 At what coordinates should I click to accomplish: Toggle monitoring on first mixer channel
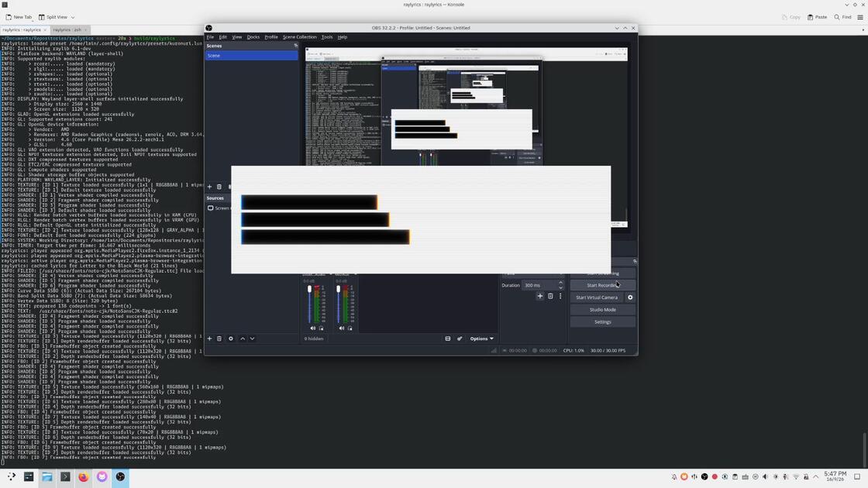[x=321, y=328]
